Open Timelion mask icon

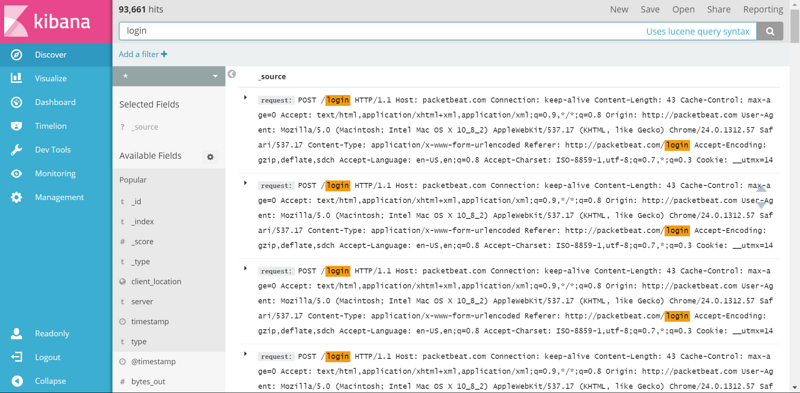16,126
